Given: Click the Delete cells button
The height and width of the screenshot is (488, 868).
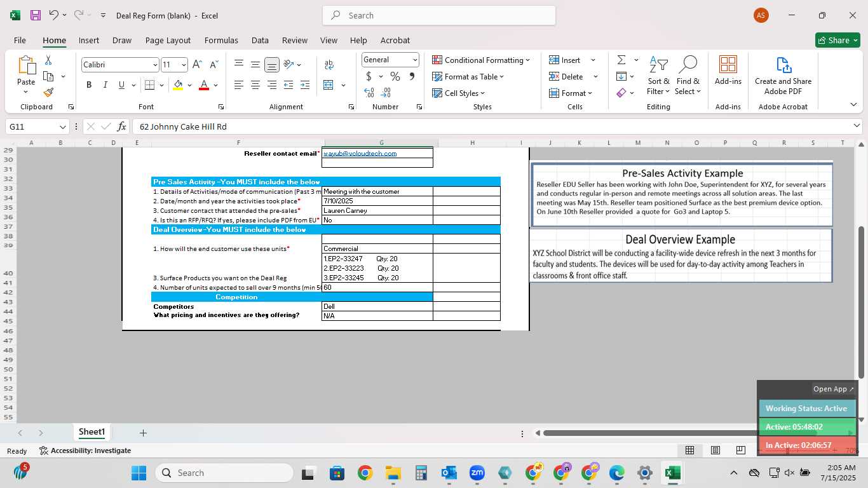Looking at the screenshot, I should pos(566,76).
